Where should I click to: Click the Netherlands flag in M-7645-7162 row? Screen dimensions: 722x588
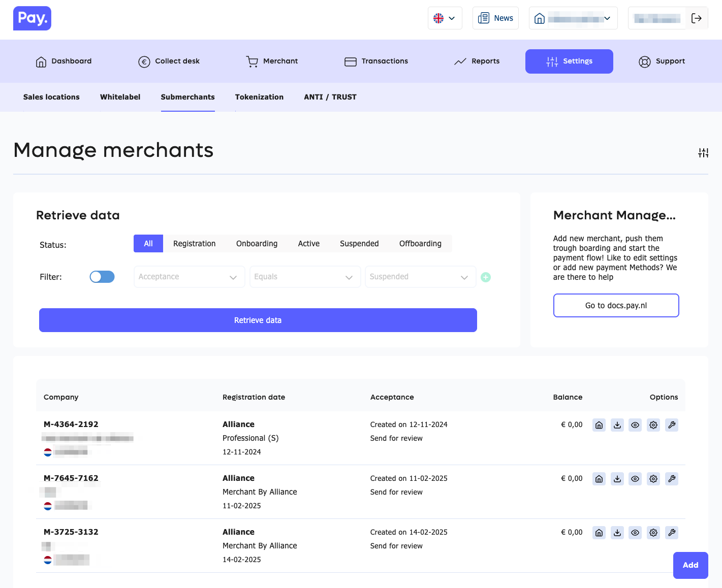pos(48,506)
